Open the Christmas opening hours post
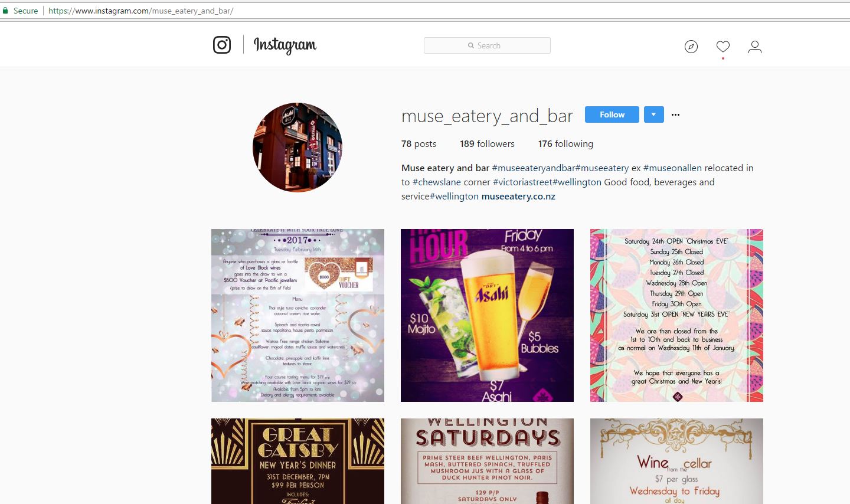 pyautogui.click(x=676, y=315)
